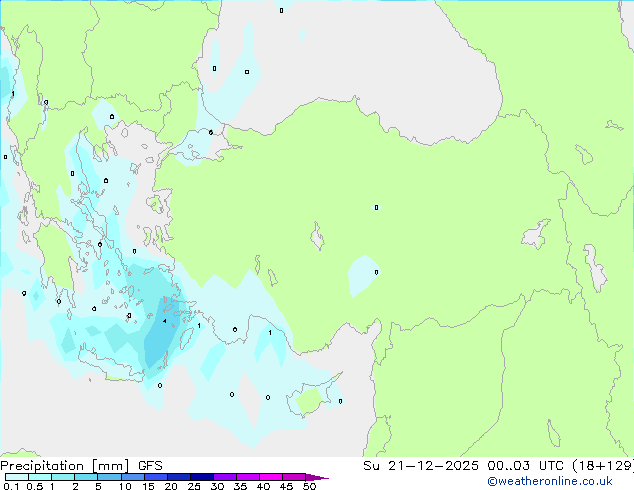Select the 45–50 mm pink-magenta legend swatch
The width and height of the screenshot is (634, 490).
(294, 477)
